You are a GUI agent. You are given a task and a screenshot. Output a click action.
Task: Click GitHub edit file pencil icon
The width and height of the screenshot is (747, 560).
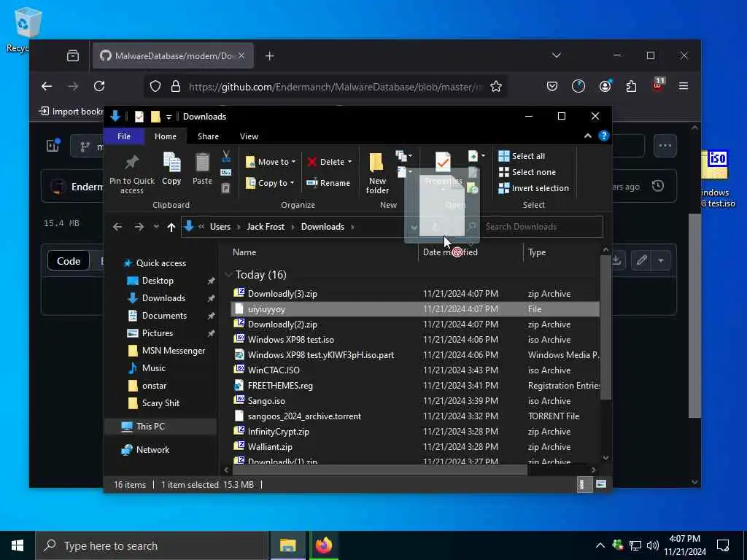642,260
